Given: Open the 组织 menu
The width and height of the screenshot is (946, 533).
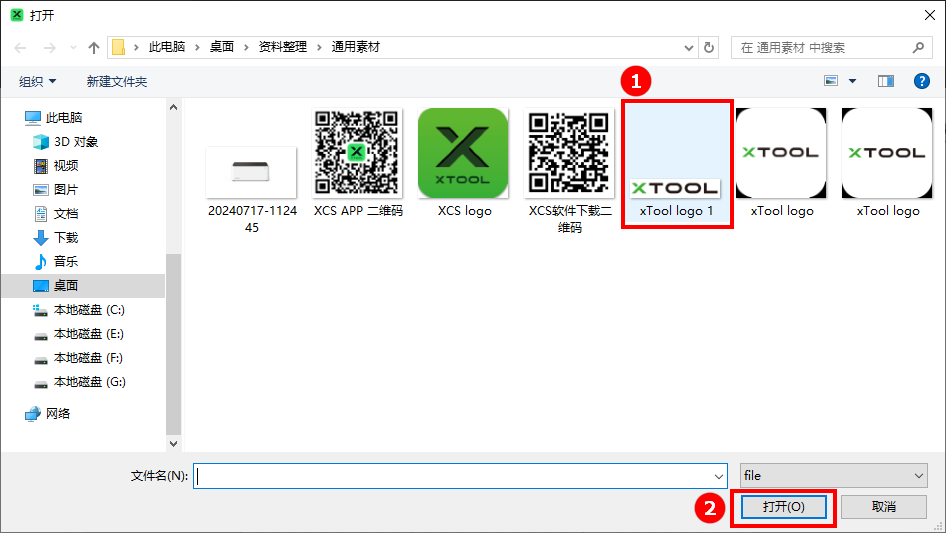Looking at the screenshot, I should [x=37, y=81].
